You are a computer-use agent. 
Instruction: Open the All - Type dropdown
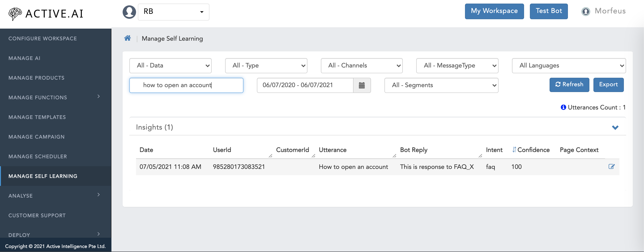[x=266, y=66]
